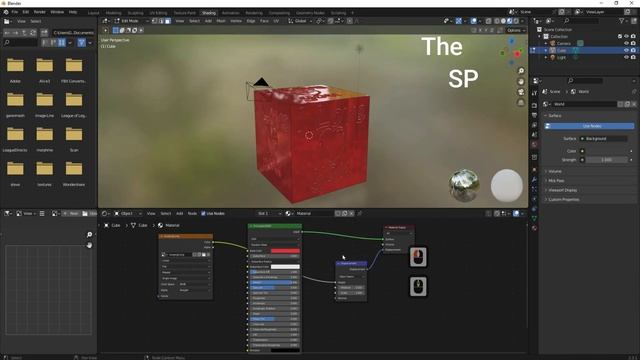Click the Add menu in node editor
The height and width of the screenshot is (360, 640).
pyautogui.click(x=179, y=213)
